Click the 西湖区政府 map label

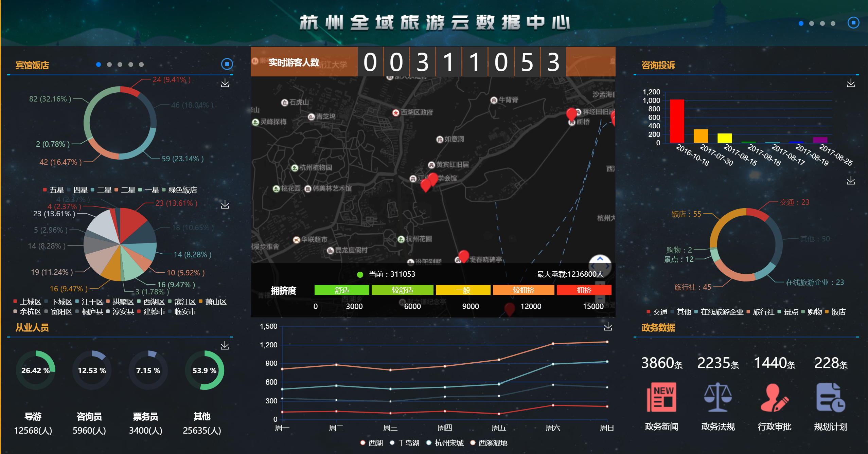tap(417, 112)
